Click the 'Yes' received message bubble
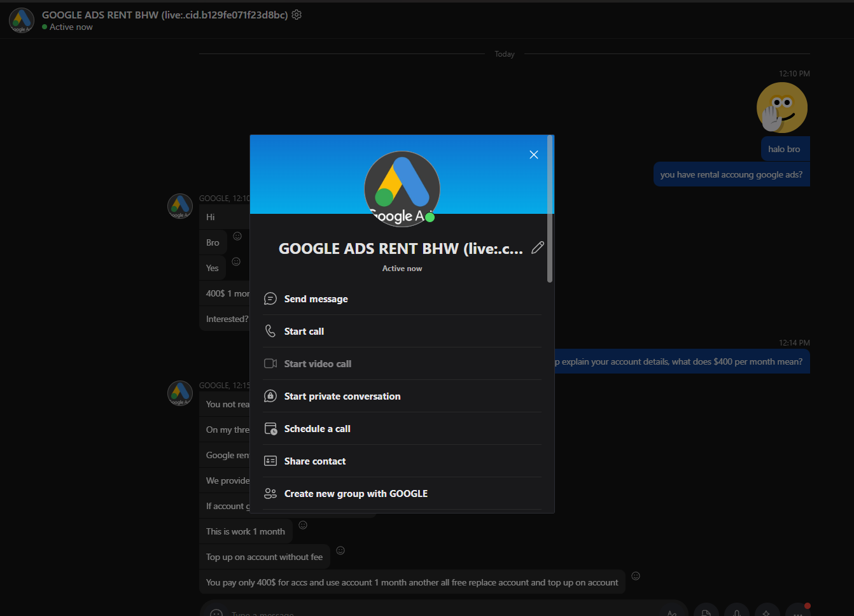This screenshot has height=616, width=854. pos(213,268)
